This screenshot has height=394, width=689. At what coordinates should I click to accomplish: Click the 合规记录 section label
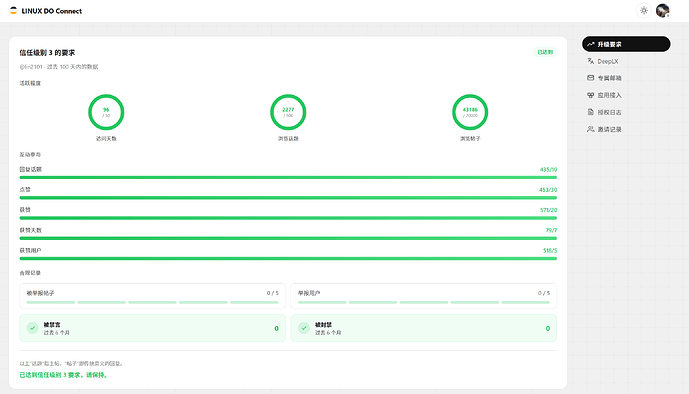click(x=30, y=273)
